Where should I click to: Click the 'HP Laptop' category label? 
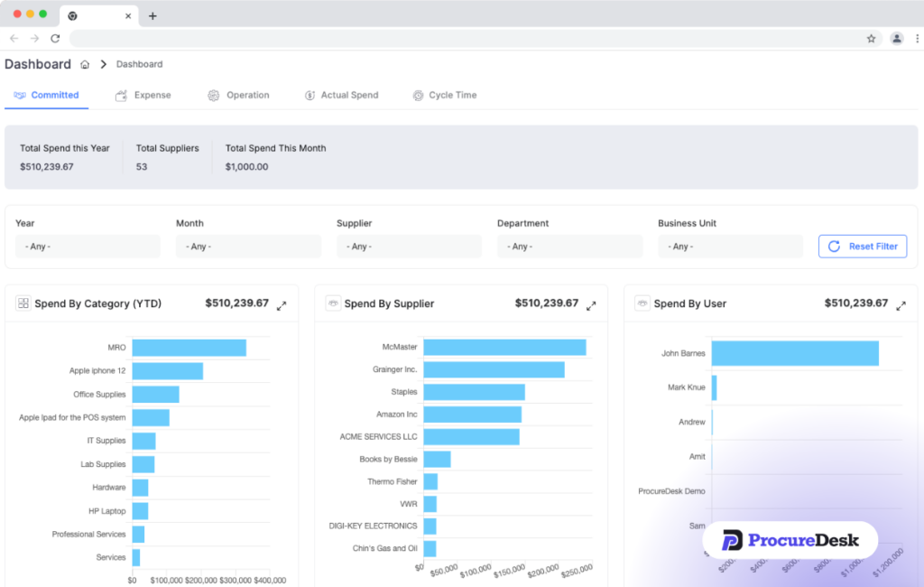click(x=107, y=511)
